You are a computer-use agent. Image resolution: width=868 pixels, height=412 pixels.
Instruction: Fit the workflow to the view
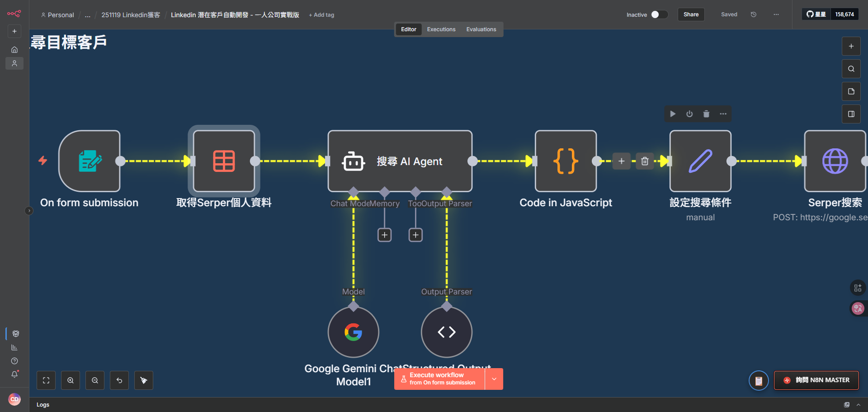click(46, 380)
